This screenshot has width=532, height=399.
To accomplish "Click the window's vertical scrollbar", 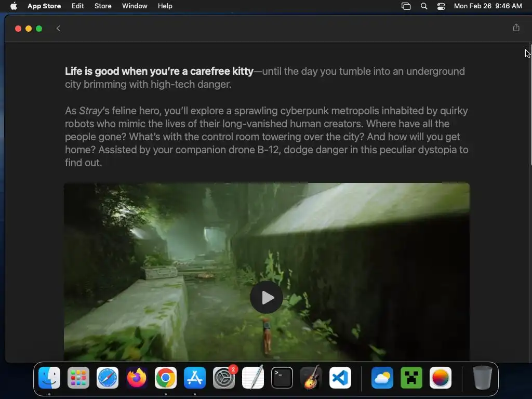I will [x=530, y=105].
